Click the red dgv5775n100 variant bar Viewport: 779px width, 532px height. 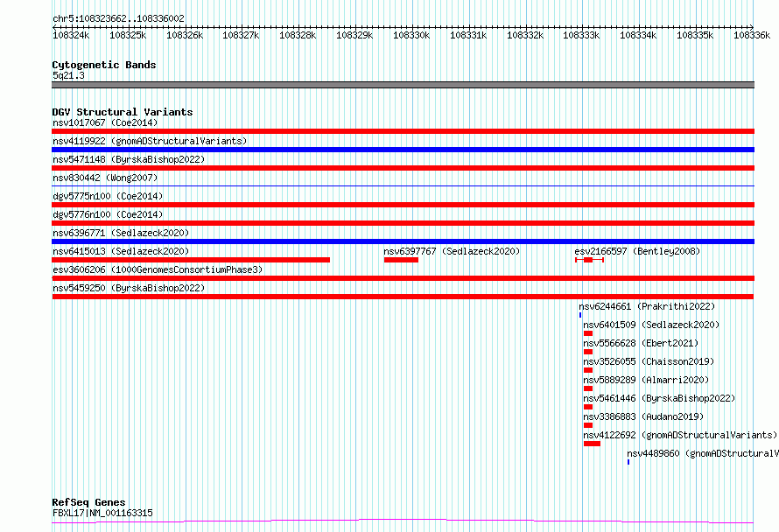(403, 205)
